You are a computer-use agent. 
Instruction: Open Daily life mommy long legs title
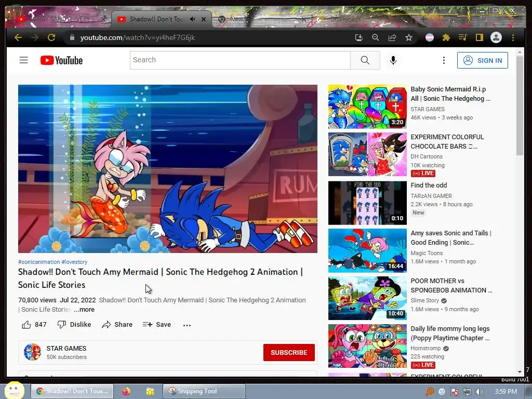coord(450,334)
